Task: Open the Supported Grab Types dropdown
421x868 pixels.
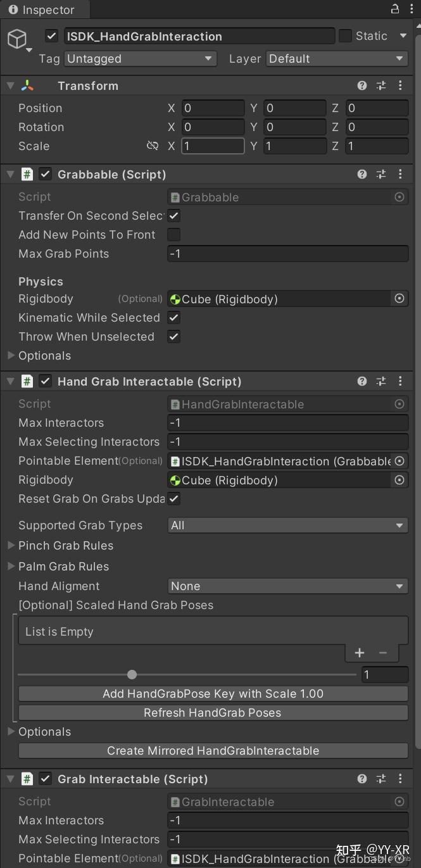Action: [x=287, y=525]
